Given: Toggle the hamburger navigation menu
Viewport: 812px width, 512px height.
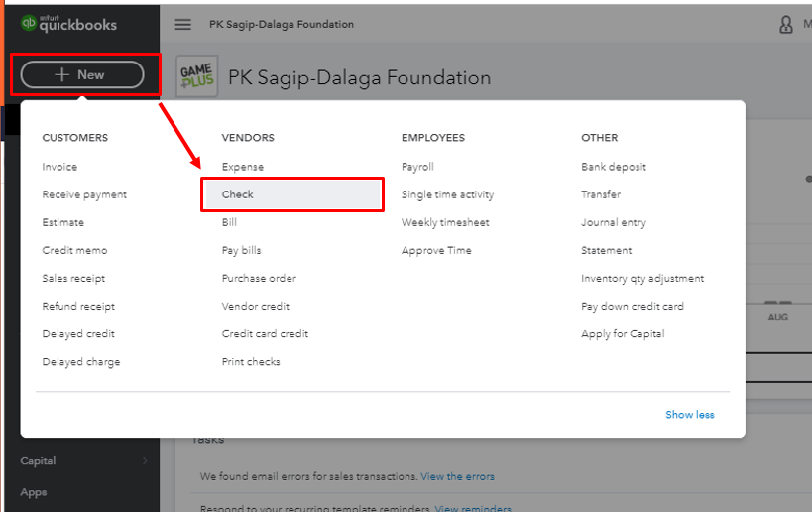Looking at the screenshot, I should pos(183,24).
